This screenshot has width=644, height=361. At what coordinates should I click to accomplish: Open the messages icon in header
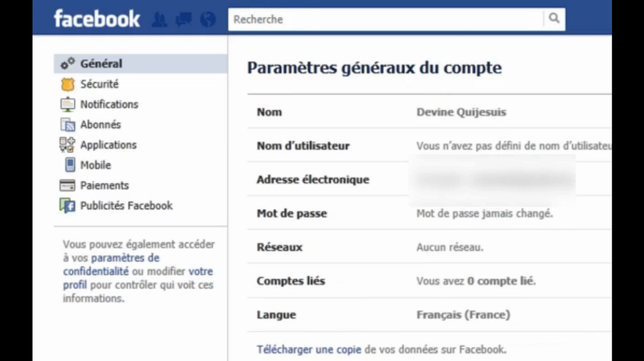click(184, 19)
